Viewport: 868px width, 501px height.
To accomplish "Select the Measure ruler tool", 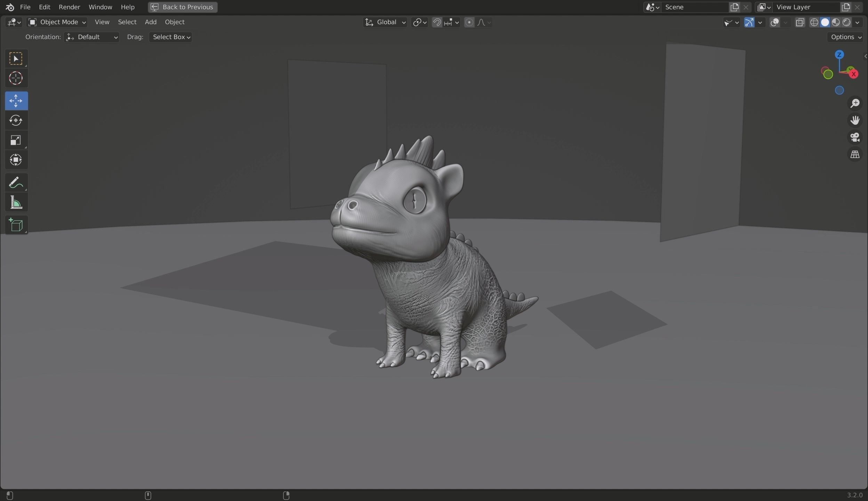I will [x=16, y=202].
